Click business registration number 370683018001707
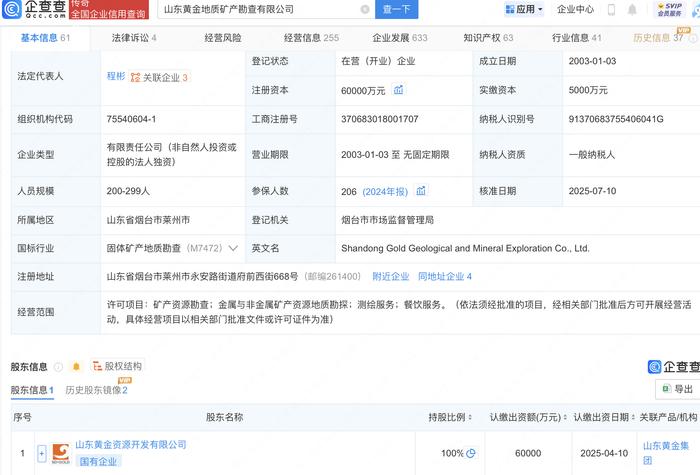This screenshot has width=700, height=475. pyautogui.click(x=379, y=119)
